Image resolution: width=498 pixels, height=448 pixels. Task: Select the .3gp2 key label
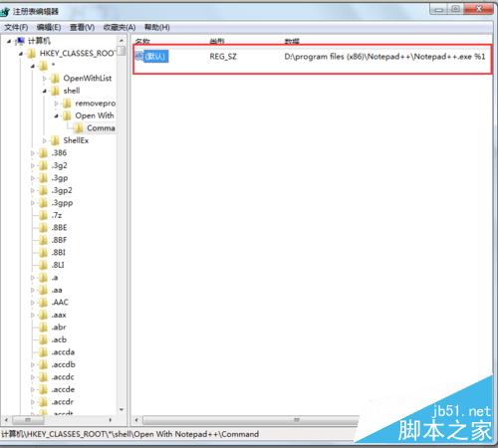pyautogui.click(x=62, y=190)
